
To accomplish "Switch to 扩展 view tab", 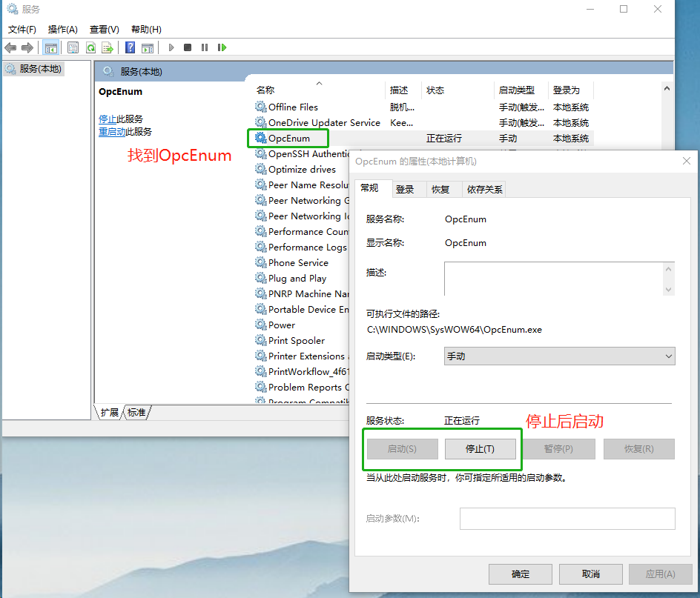I will coord(109,412).
